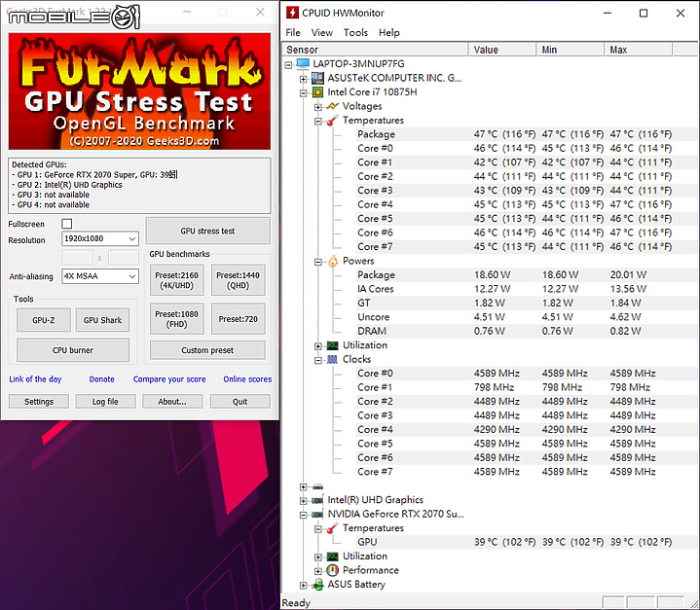Click the Powers flame icon
700x610 pixels.
333,261
